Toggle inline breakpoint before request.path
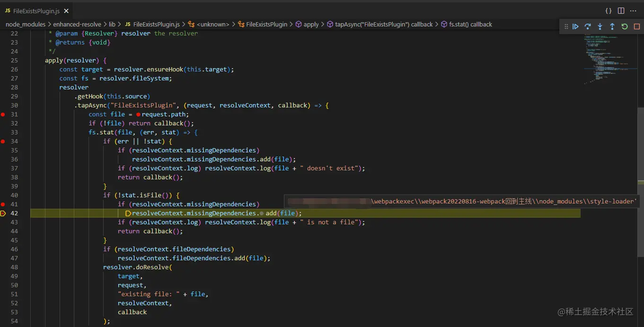The height and width of the screenshot is (327, 644). click(138, 115)
